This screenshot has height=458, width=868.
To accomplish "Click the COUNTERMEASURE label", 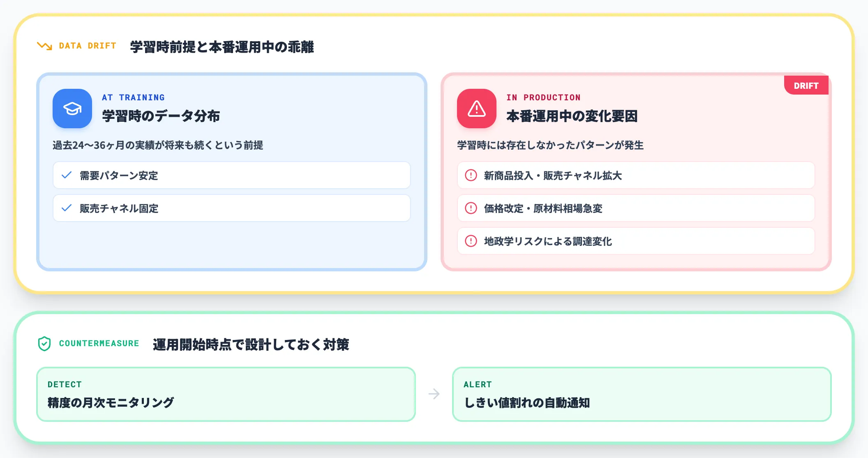I will (99, 343).
